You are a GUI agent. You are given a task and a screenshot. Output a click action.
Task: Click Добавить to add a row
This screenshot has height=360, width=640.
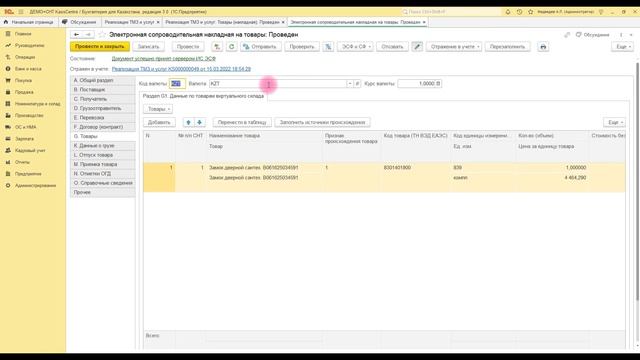[x=159, y=122]
